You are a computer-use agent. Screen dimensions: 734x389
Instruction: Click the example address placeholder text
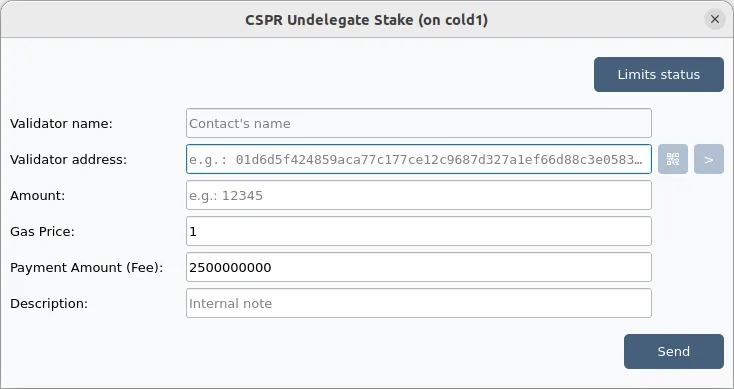tap(416, 160)
